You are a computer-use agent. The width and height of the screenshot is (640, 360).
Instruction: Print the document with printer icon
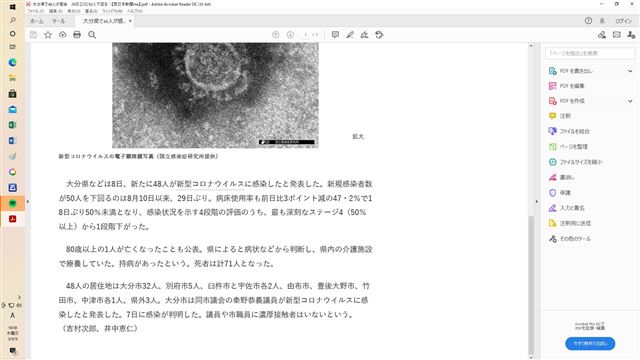(x=77, y=35)
